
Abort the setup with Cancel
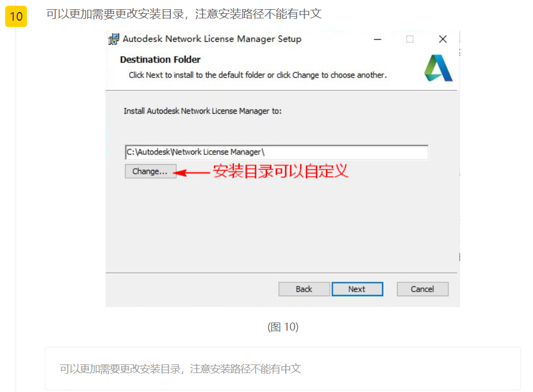pyautogui.click(x=422, y=289)
